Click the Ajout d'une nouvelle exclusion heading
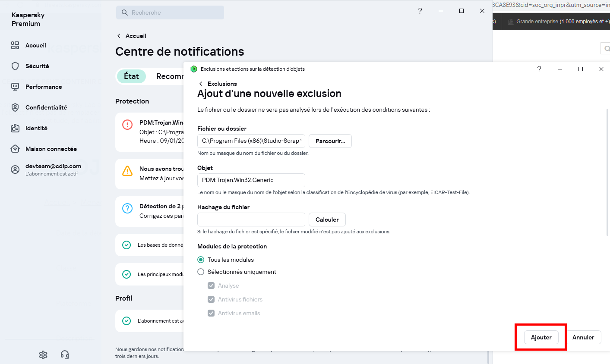 click(x=269, y=94)
